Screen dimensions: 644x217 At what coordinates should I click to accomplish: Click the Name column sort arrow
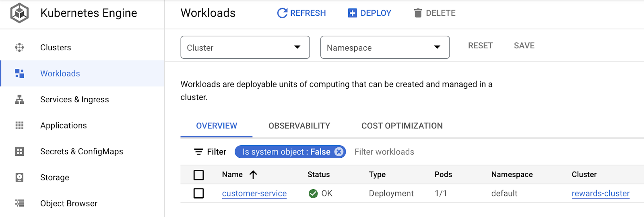click(253, 174)
